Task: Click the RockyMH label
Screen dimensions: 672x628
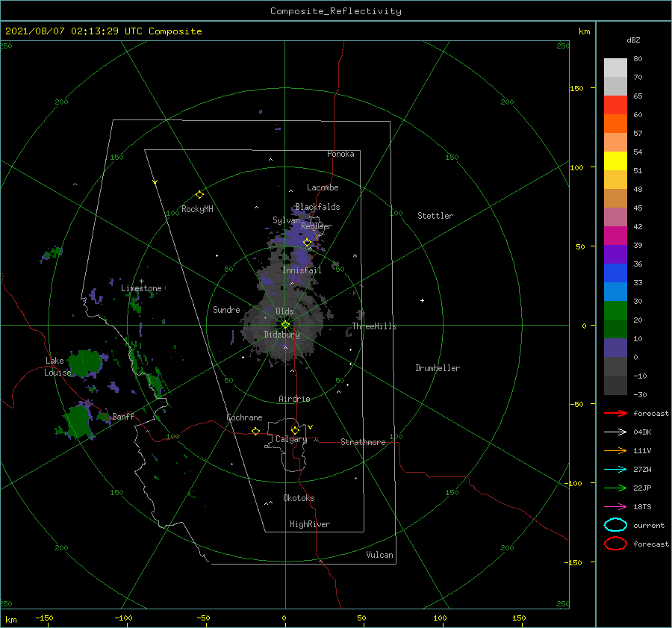Action: (x=197, y=209)
